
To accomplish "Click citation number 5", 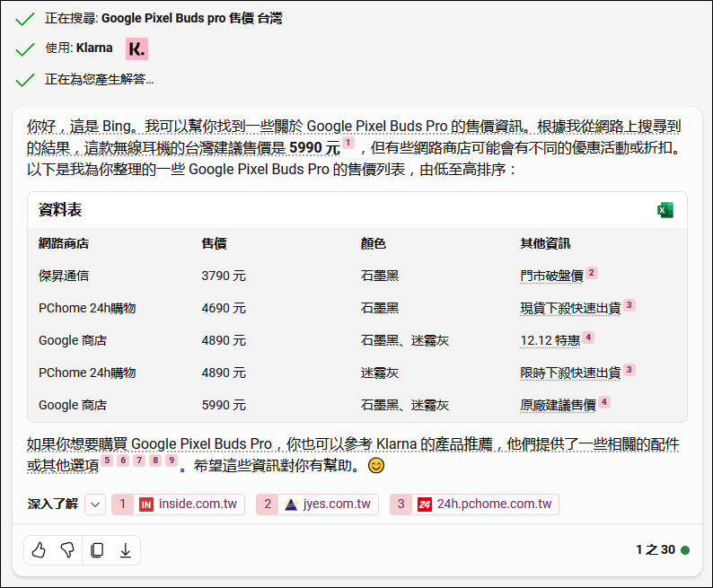I will point(107,461).
